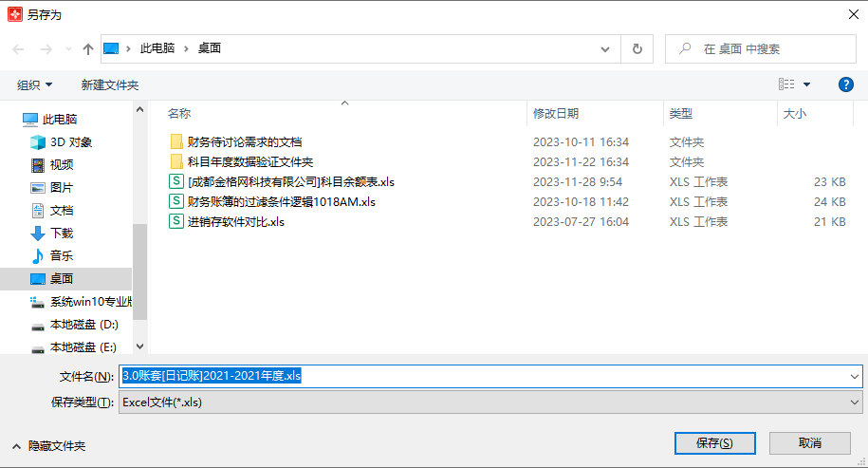Image resolution: width=868 pixels, height=468 pixels.
Task: Click the refresh icon beside address bar
Action: (637, 48)
